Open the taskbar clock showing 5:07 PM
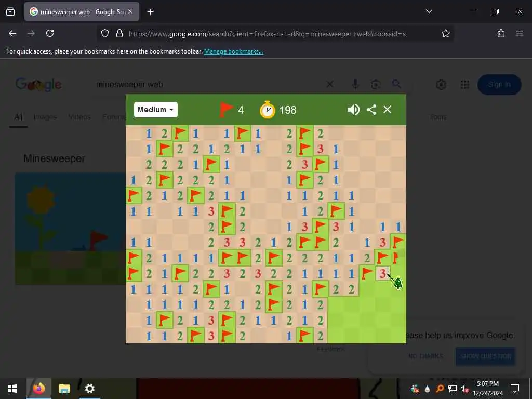Viewport: 532px width, 399px height. tap(488, 389)
